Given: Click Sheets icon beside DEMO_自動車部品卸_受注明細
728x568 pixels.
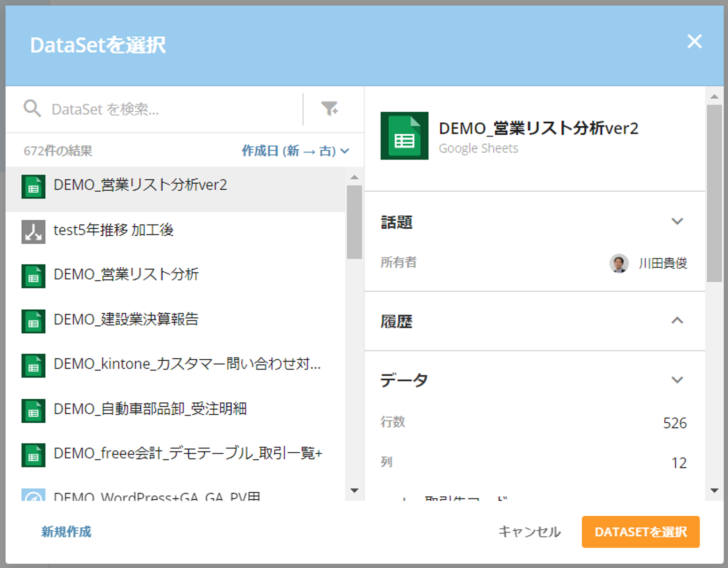Looking at the screenshot, I should (33, 411).
